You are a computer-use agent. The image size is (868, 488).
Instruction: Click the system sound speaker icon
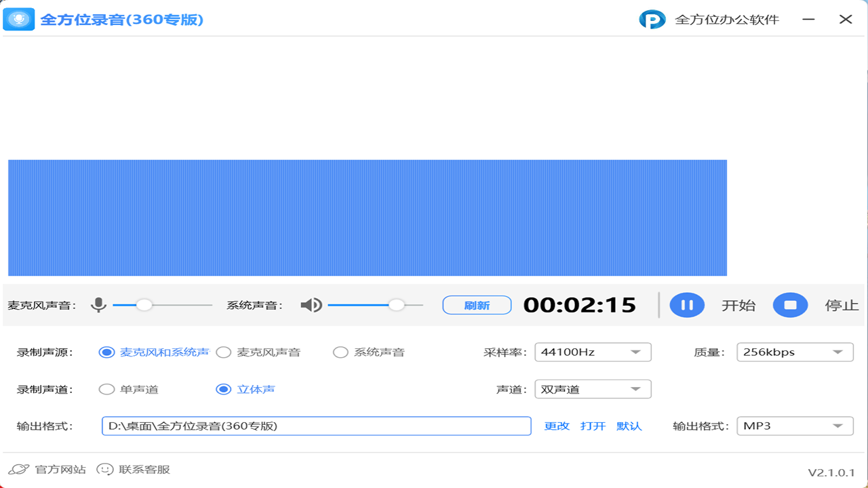coord(311,305)
